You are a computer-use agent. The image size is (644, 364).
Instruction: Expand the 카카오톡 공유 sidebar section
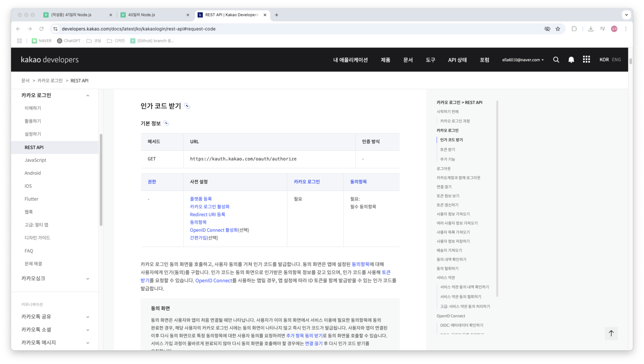tap(88, 317)
